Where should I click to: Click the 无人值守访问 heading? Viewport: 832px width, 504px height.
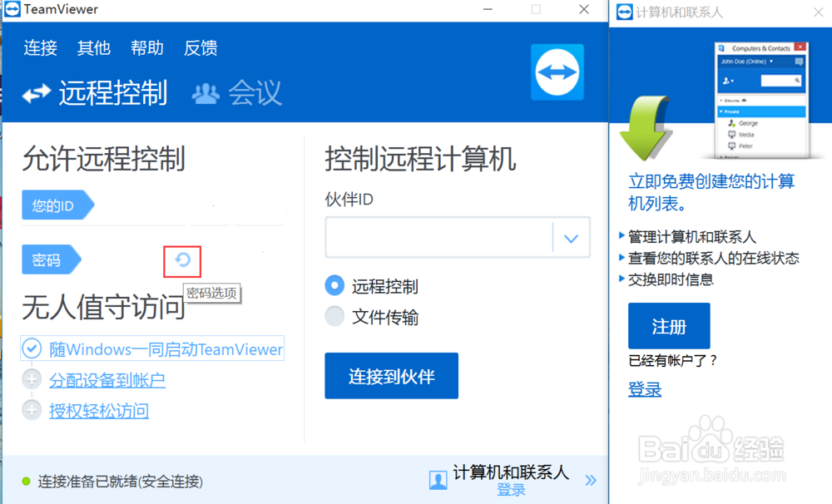coord(103,308)
